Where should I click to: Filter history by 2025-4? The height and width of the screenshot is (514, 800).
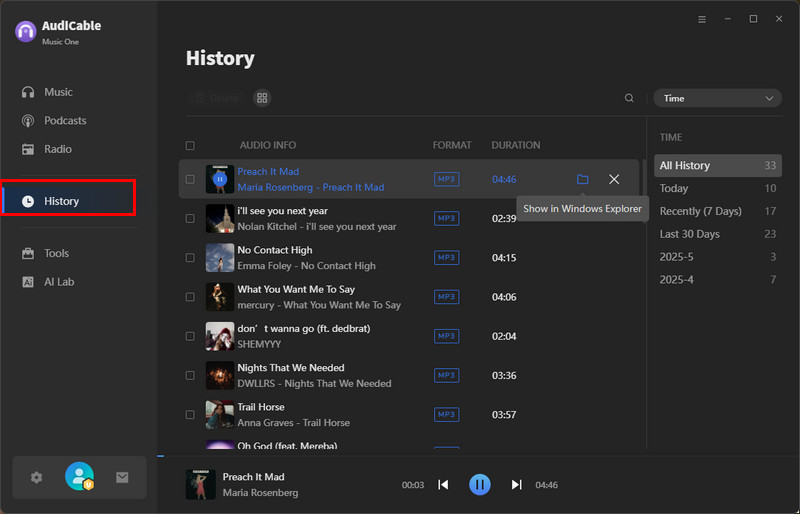click(717, 280)
